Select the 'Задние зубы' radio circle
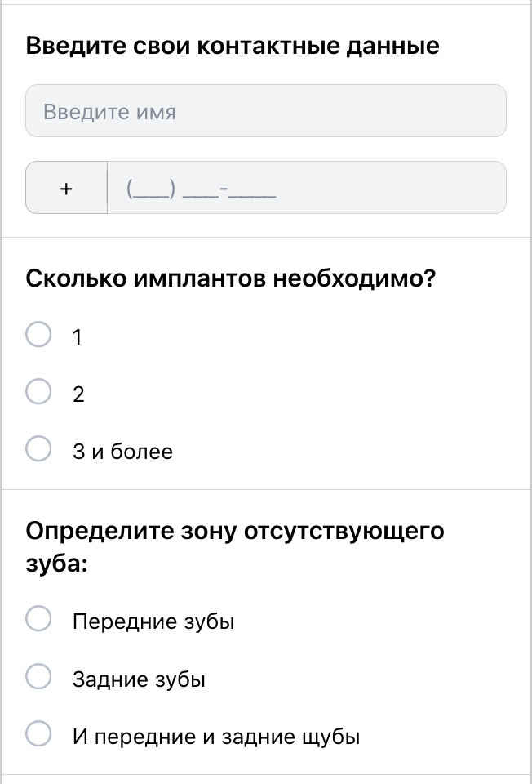The image size is (532, 784). click(x=39, y=676)
